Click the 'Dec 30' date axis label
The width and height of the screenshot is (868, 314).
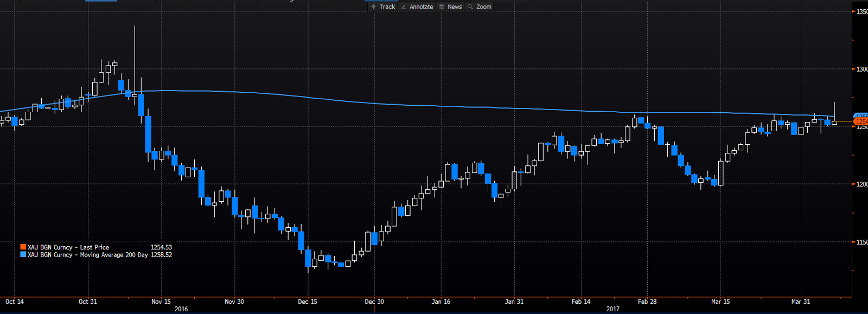pyautogui.click(x=374, y=302)
